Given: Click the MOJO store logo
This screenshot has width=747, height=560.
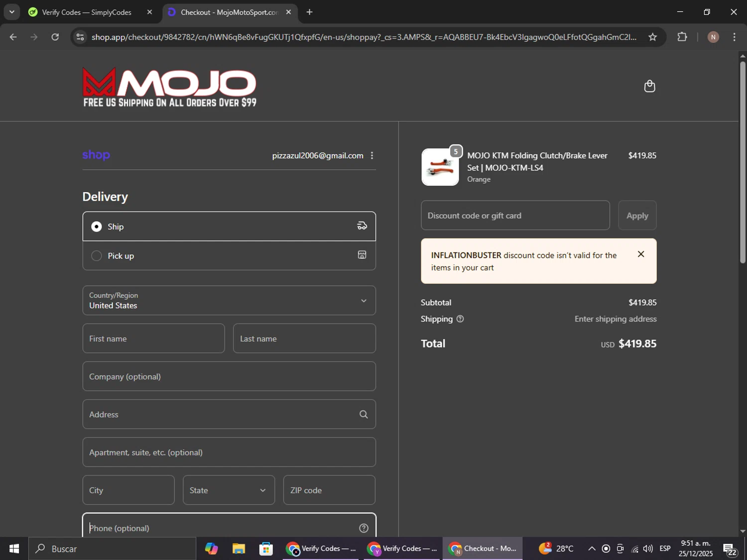Looking at the screenshot, I should click(169, 87).
